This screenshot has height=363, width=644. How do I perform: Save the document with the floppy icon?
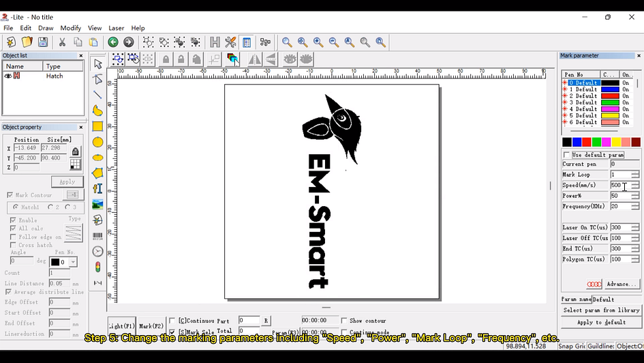[43, 42]
